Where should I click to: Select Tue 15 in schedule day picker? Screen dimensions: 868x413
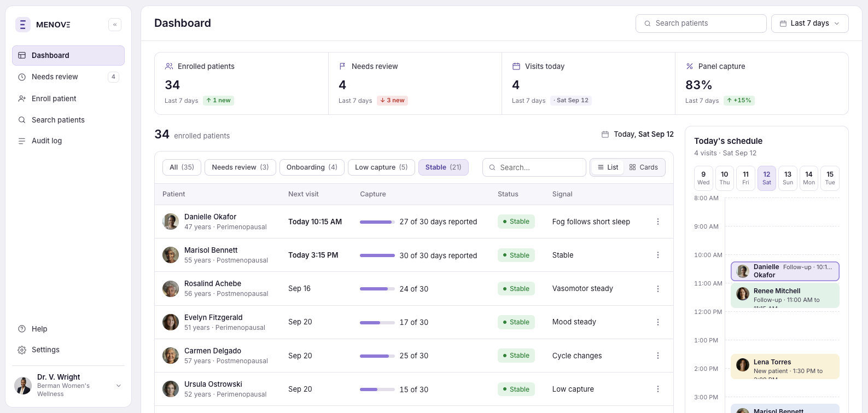point(830,178)
